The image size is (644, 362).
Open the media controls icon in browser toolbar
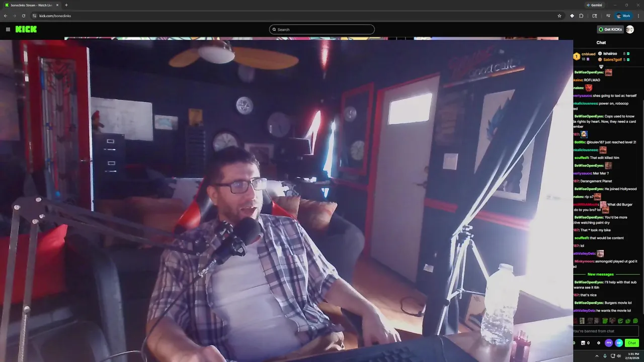608,16
